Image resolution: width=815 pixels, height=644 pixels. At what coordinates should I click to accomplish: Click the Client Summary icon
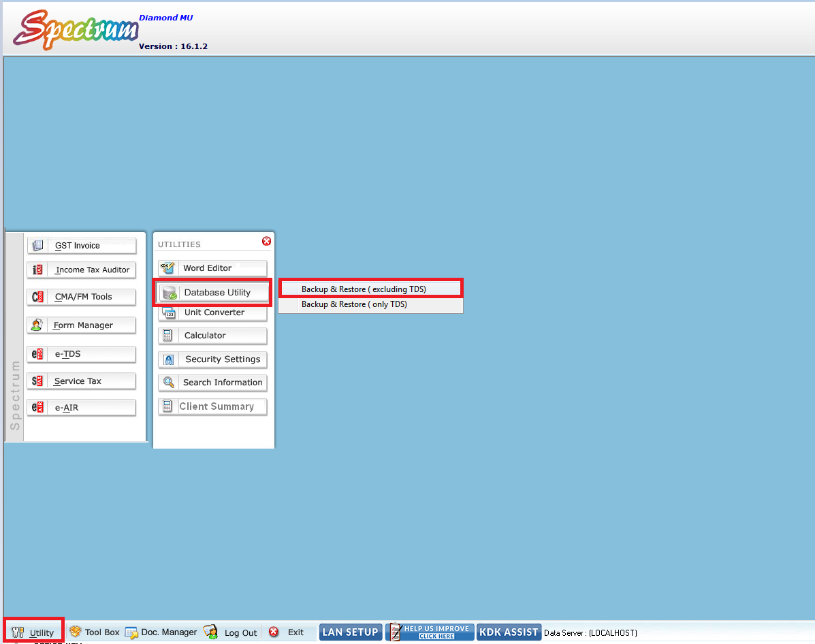click(x=167, y=406)
